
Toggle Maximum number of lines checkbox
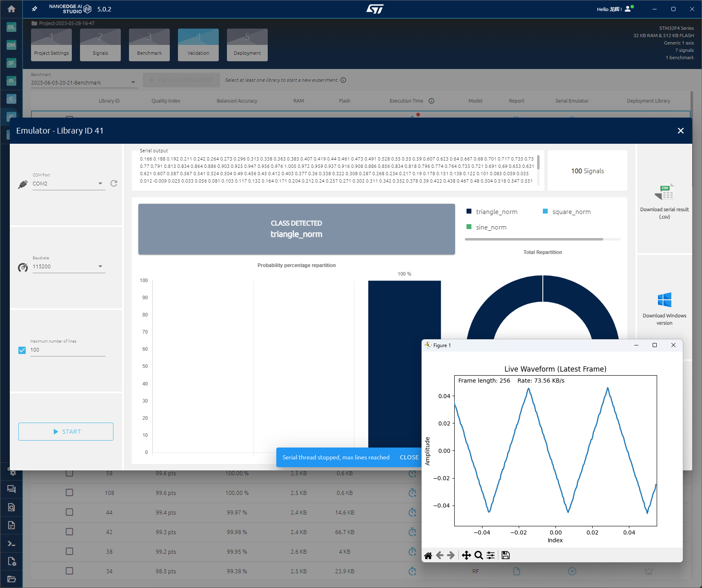tap(22, 350)
